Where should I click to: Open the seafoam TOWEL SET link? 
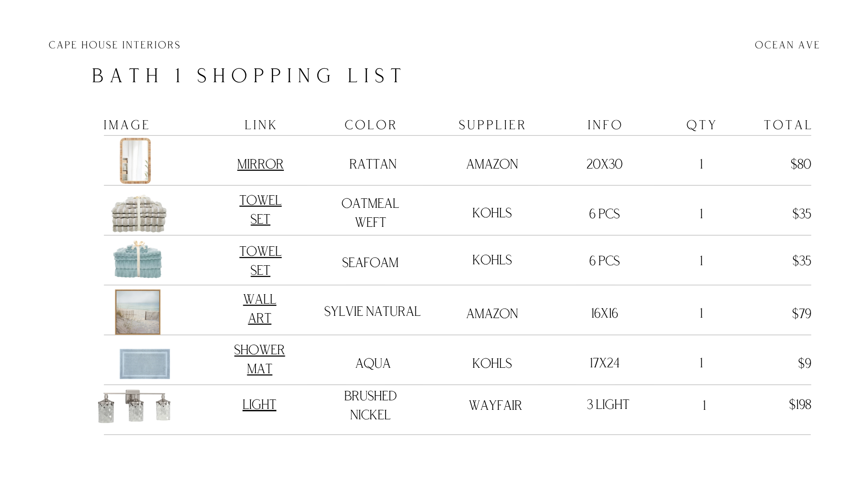coord(260,261)
